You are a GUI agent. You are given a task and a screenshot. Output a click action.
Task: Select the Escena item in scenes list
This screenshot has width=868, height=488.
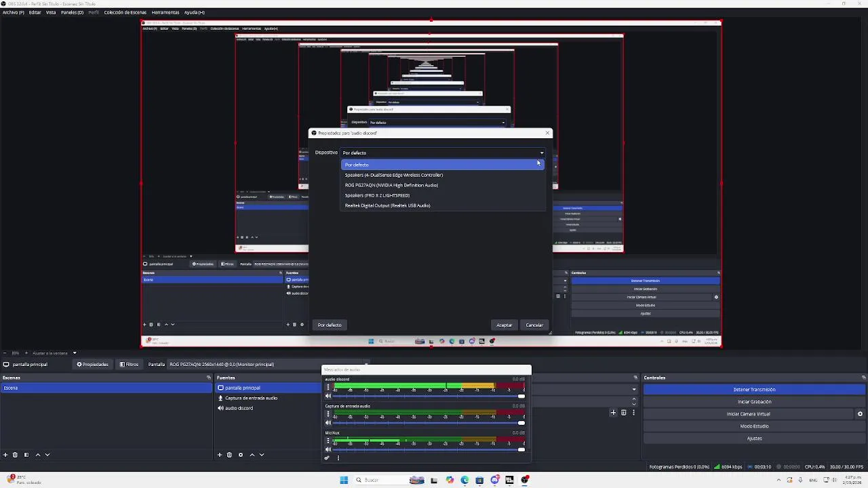106,388
